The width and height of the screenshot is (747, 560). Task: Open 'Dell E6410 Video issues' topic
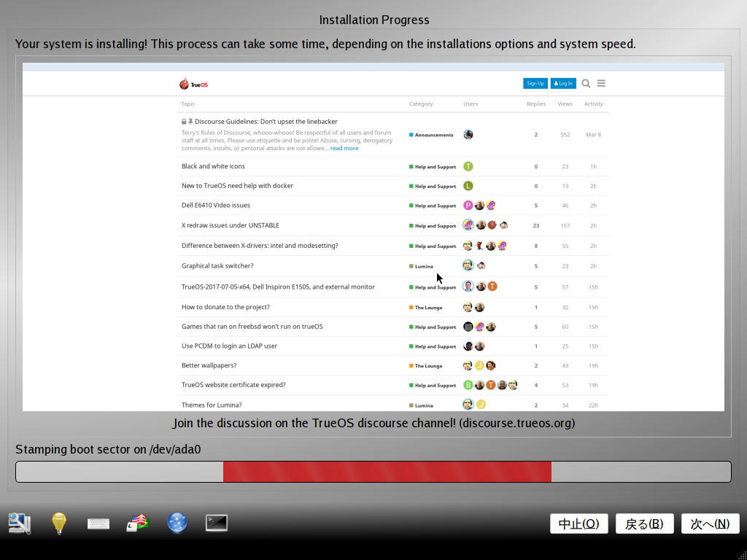tap(215, 205)
